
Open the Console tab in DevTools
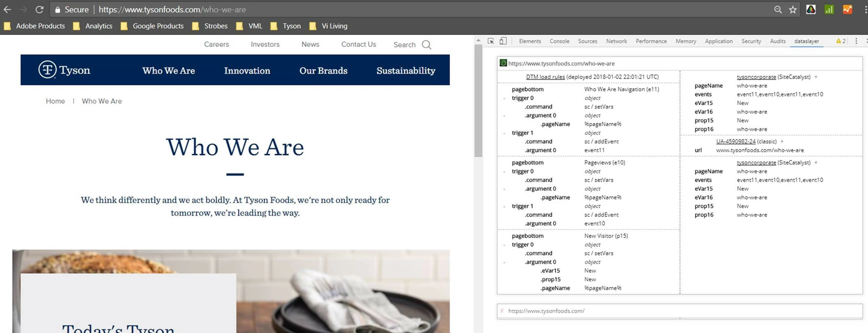click(559, 41)
